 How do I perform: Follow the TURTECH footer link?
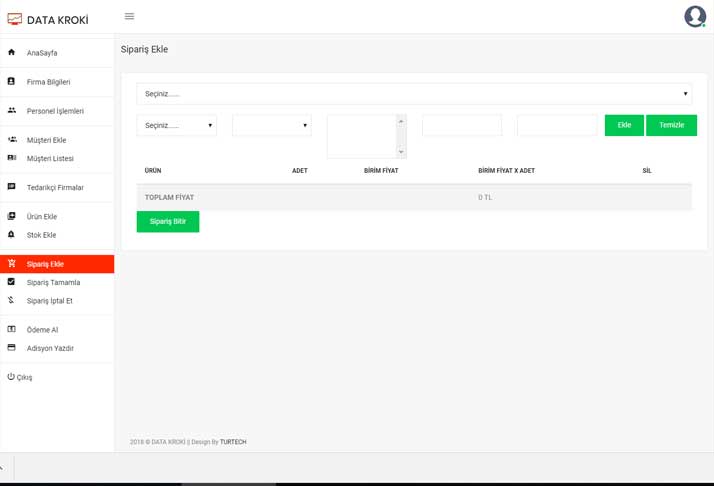tap(233, 442)
